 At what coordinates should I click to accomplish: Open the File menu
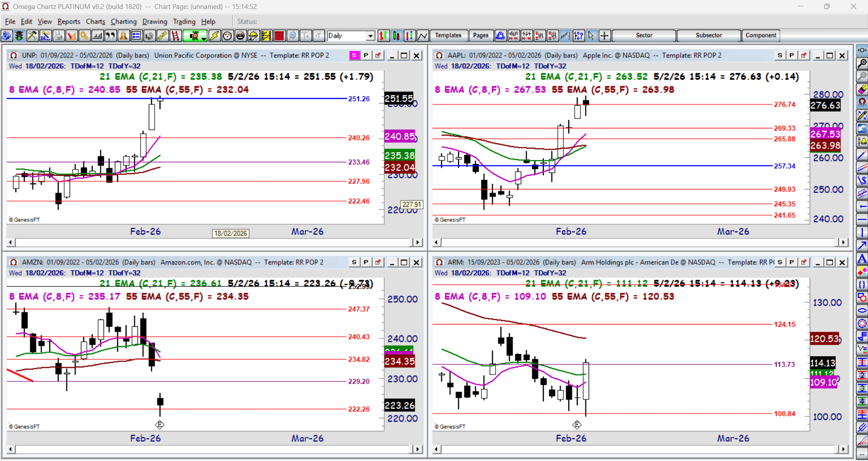pyautogui.click(x=10, y=22)
